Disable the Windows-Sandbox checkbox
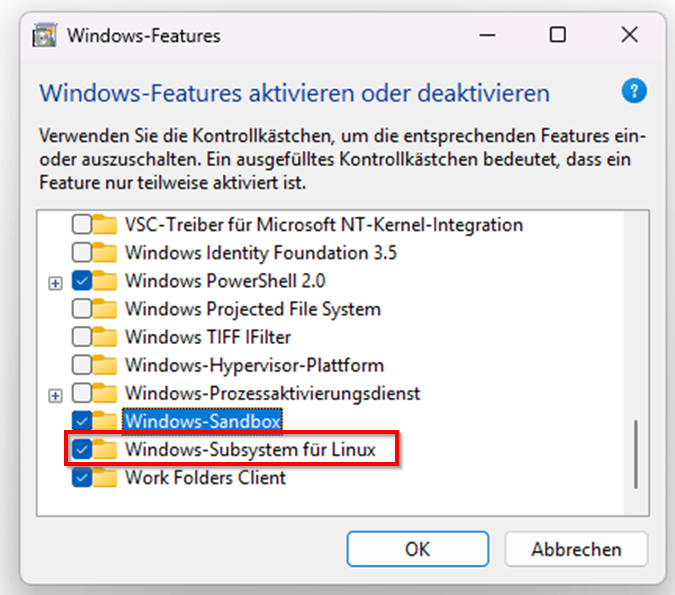The image size is (675, 595). 81,421
